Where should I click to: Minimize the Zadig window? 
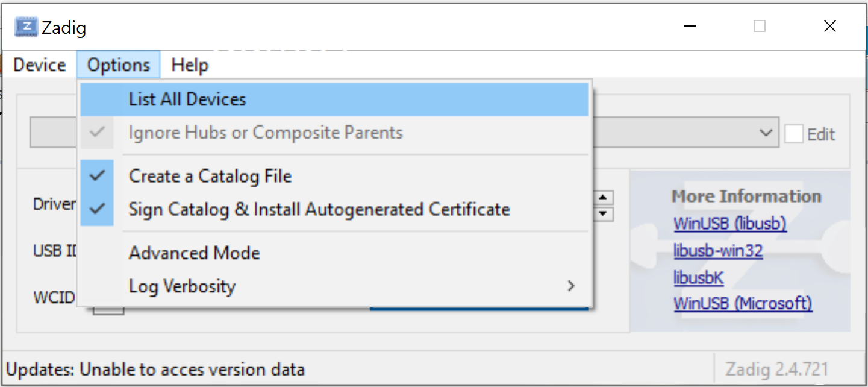689,27
